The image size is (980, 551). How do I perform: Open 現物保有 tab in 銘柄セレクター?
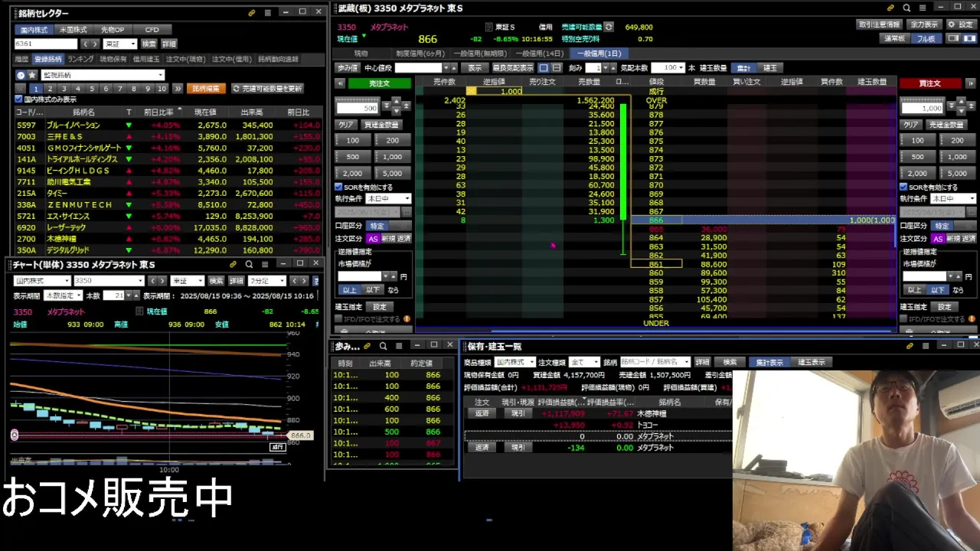(x=113, y=59)
